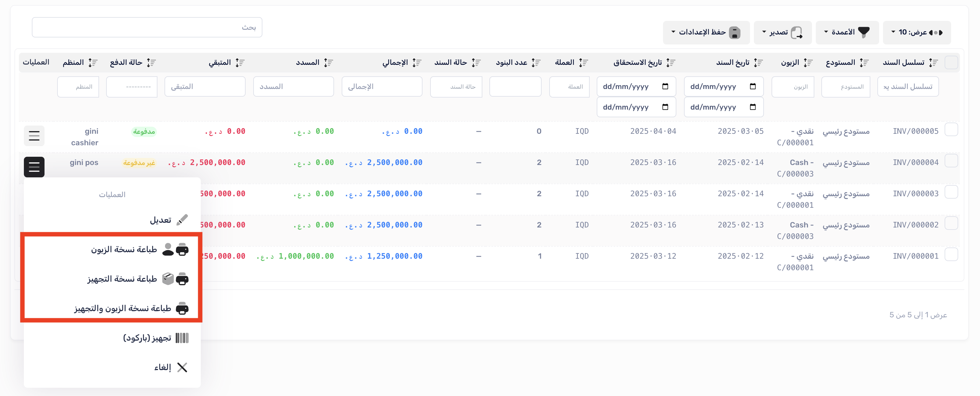Screen dimensions: 980x396
Task: Click sort icon on الإجمالي column header
Action: click(x=417, y=63)
